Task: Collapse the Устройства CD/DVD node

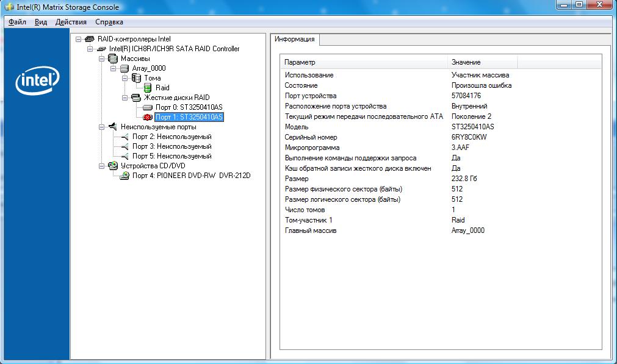Action: click(x=101, y=166)
